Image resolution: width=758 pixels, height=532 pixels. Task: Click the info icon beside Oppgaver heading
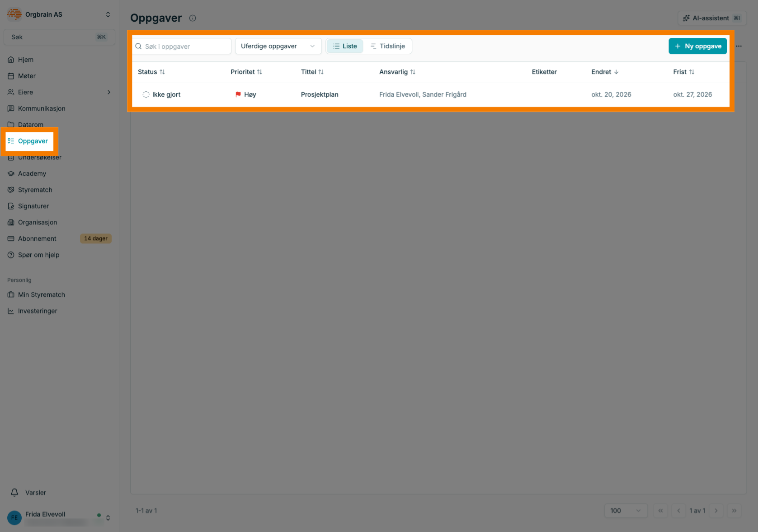pyautogui.click(x=193, y=18)
